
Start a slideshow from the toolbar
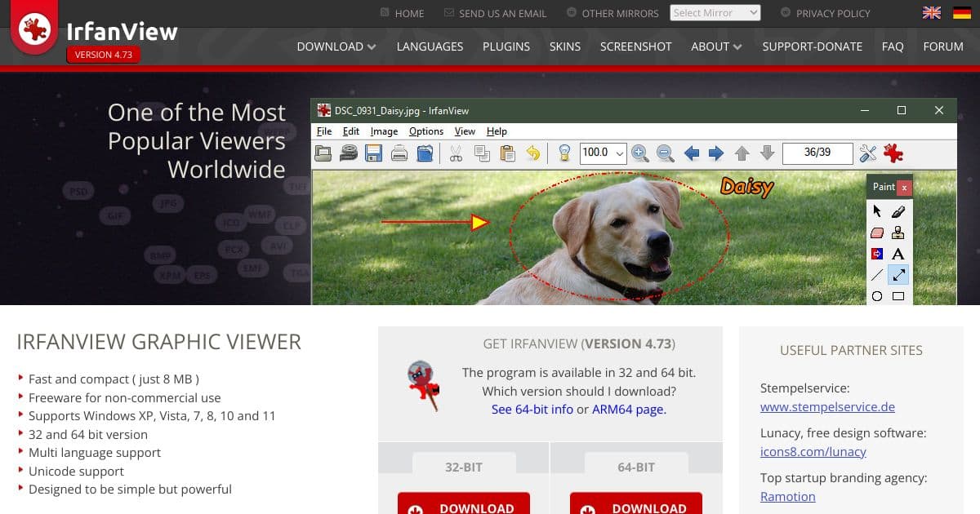pyautogui.click(x=348, y=153)
